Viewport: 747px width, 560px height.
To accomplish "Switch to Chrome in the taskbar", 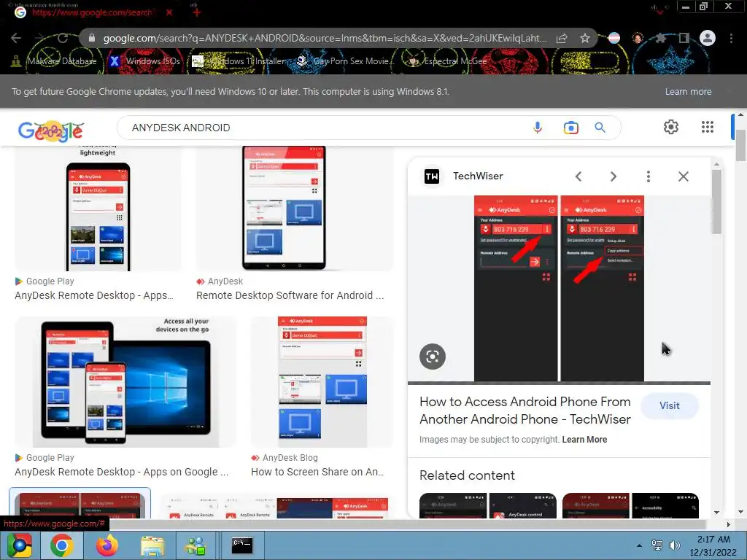I will (x=61, y=545).
